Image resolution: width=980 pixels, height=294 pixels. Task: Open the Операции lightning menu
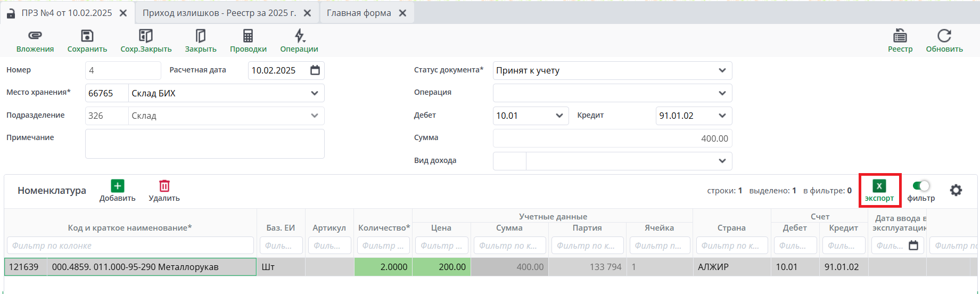click(x=299, y=36)
